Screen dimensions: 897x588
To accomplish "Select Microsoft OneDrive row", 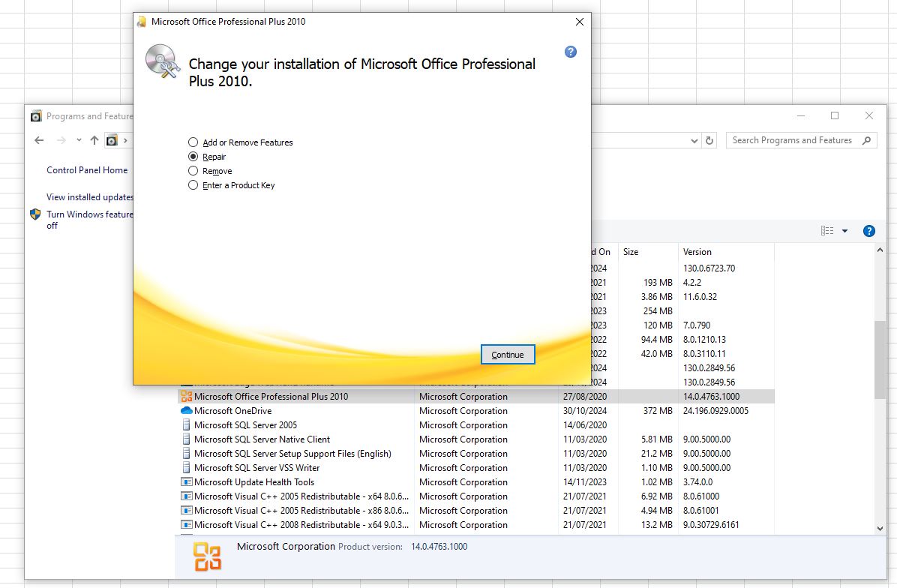I will click(x=476, y=411).
